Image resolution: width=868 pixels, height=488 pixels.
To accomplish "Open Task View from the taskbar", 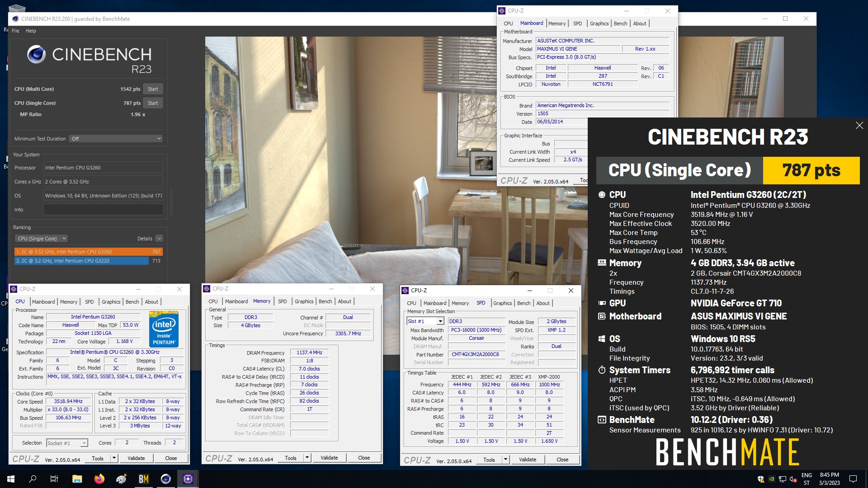I will click(54, 479).
